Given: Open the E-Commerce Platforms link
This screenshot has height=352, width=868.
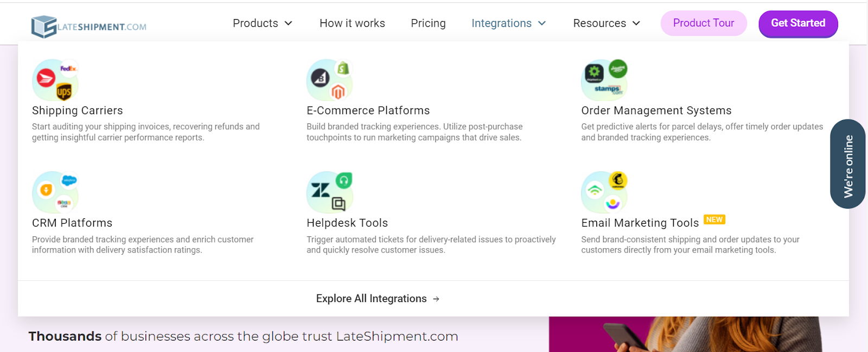Looking at the screenshot, I should pos(368,110).
